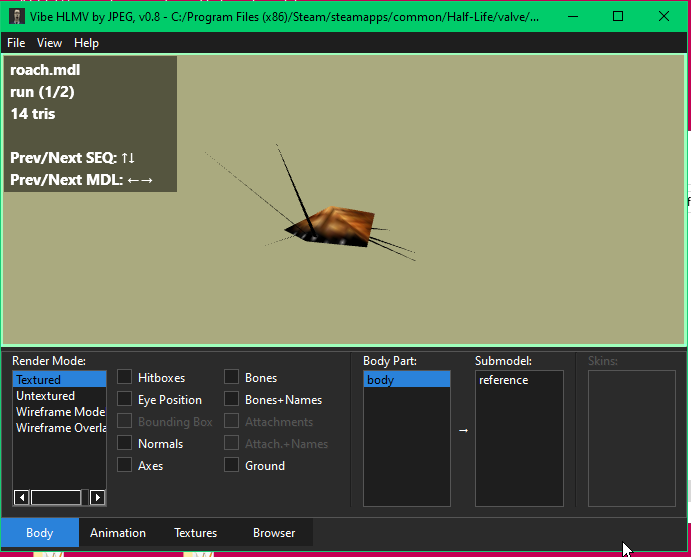
Task: Open the View menu
Action: coord(49,43)
